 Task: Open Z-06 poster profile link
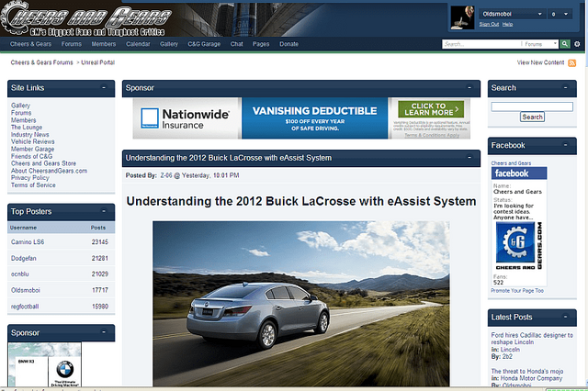click(166, 175)
